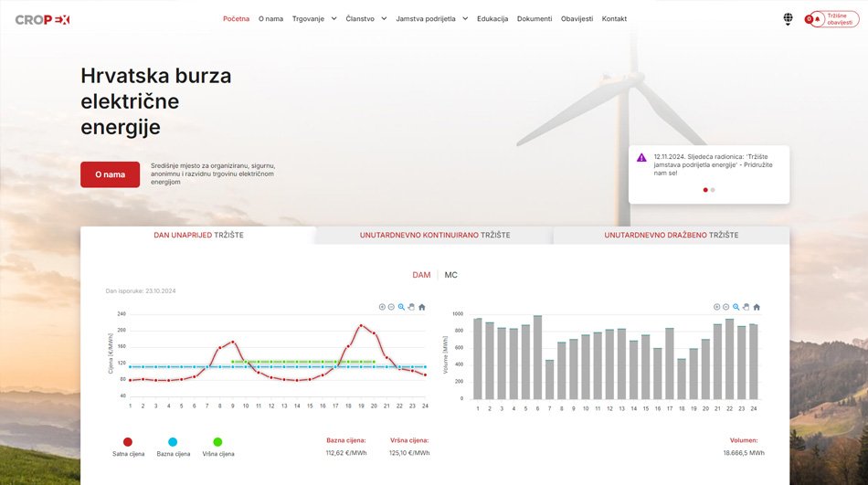The image size is (868, 485).
Task: Select pan hand tool on price chart
Action: (411, 307)
